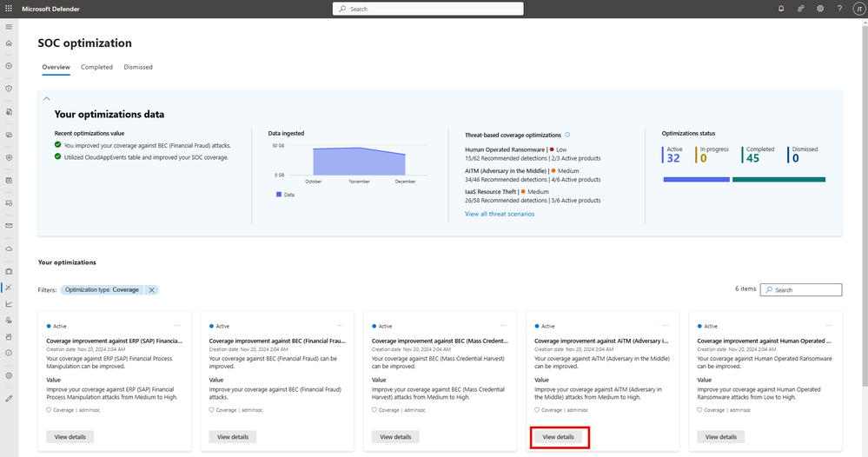Open the more-options menu on BEC (Mass Credential) card

[503, 325]
